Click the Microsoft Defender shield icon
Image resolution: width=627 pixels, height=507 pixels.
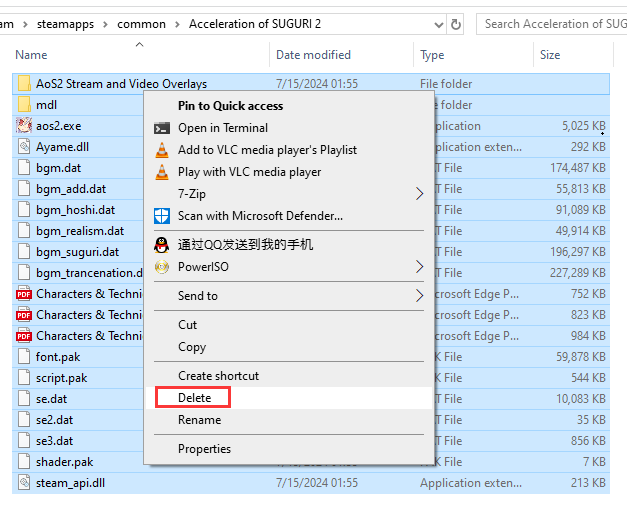coord(162,216)
